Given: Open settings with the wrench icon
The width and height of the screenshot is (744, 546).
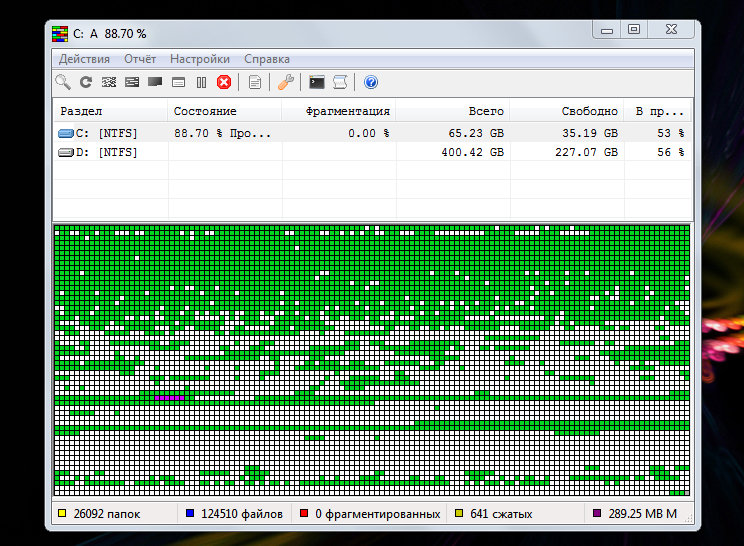Looking at the screenshot, I should [286, 82].
